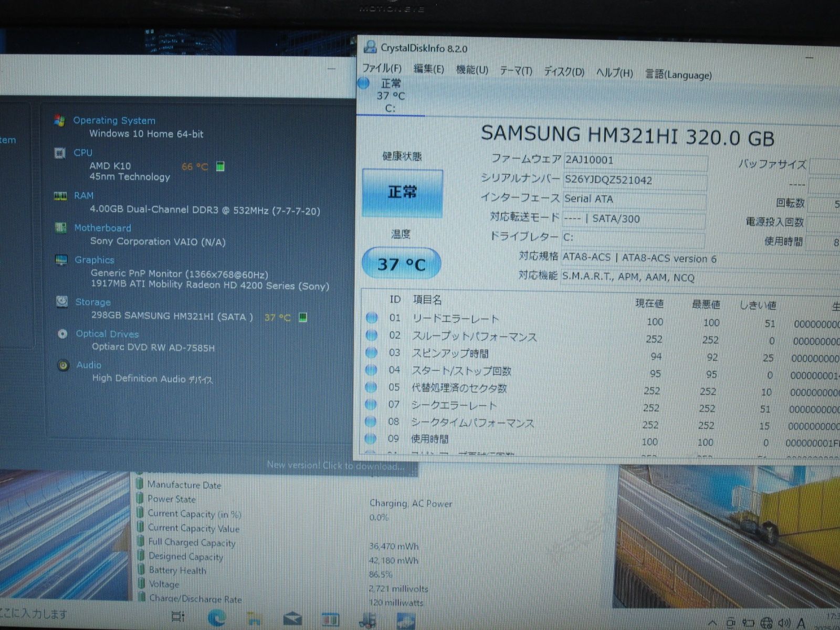Select the スピンアップ時間 attribute row
Screen dimensions: 840x630
(x=602, y=354)
